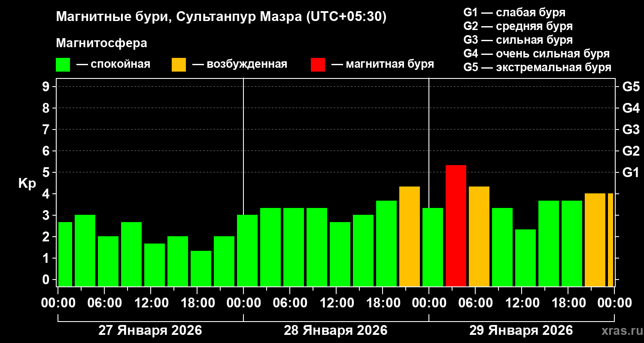The image size is (644, 343).
Task: Click the "Kp" axis label
Action: coord(27,183)
